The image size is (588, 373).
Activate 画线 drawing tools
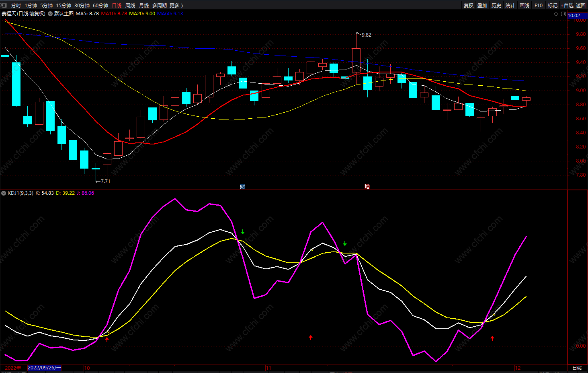524,5
